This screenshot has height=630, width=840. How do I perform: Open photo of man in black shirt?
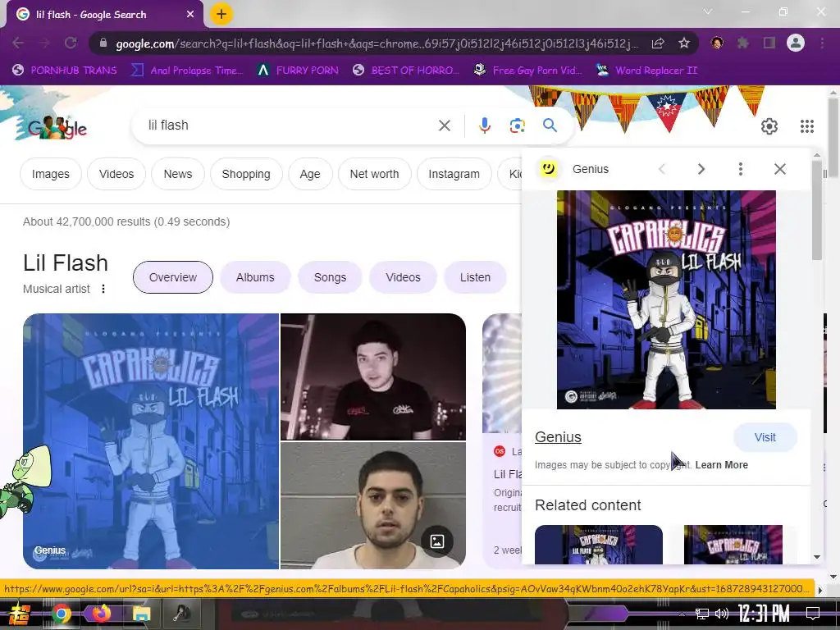pyautogui.click(x=373, y=377)
